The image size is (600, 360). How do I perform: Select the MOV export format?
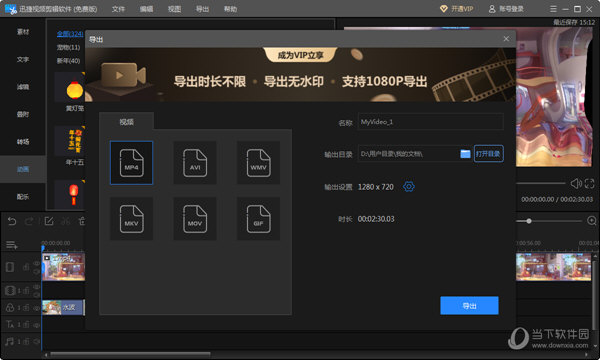point(195,218)
